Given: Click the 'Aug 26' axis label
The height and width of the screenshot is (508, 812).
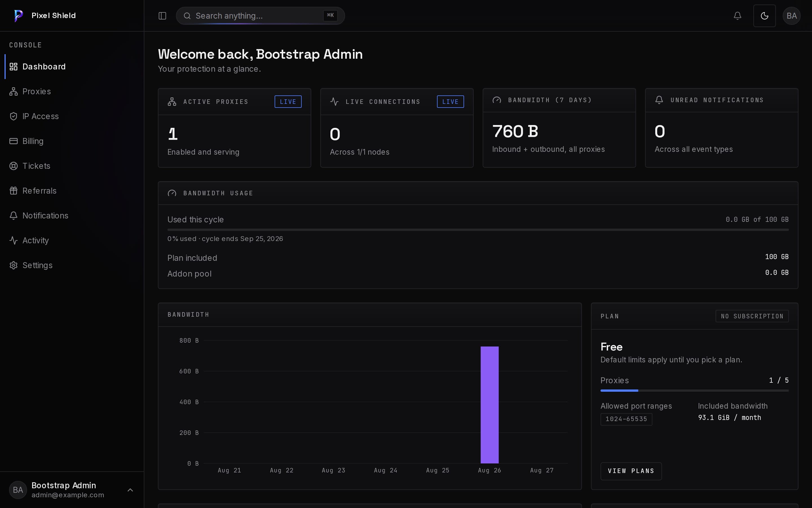Looking at the screenshot, I should tap(489, 470).
